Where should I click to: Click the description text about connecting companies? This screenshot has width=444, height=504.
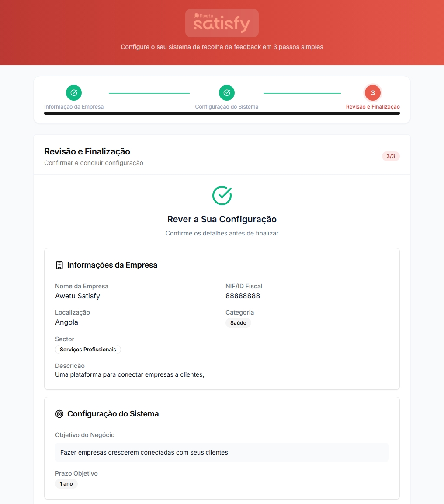click(x=130, y=375)
